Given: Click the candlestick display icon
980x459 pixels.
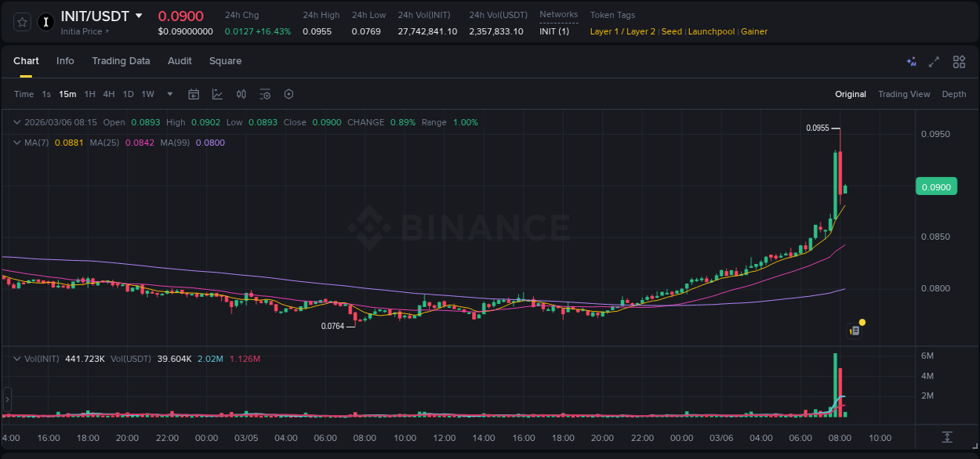Looking at the screenshot, I should pyautogui.click(x=241, y=94).
